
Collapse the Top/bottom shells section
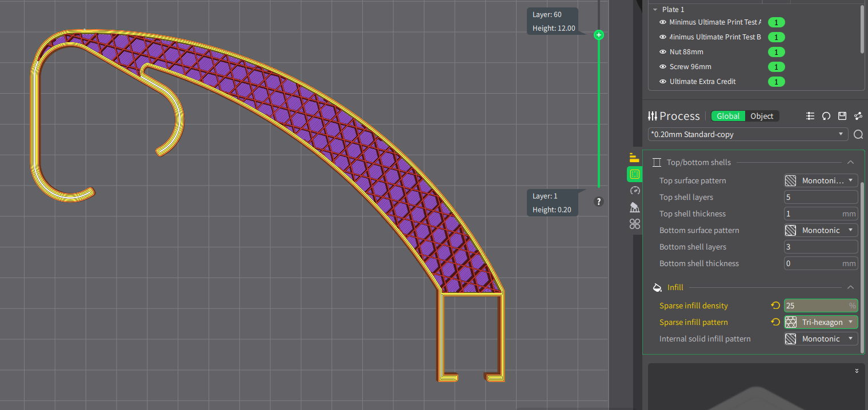(850, 162)
